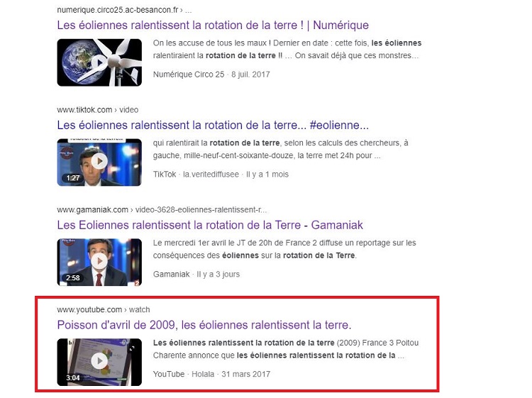Play the wind turbine Earth video thumbnail
This screenshot has width=532, height=398.
point(99,62)
